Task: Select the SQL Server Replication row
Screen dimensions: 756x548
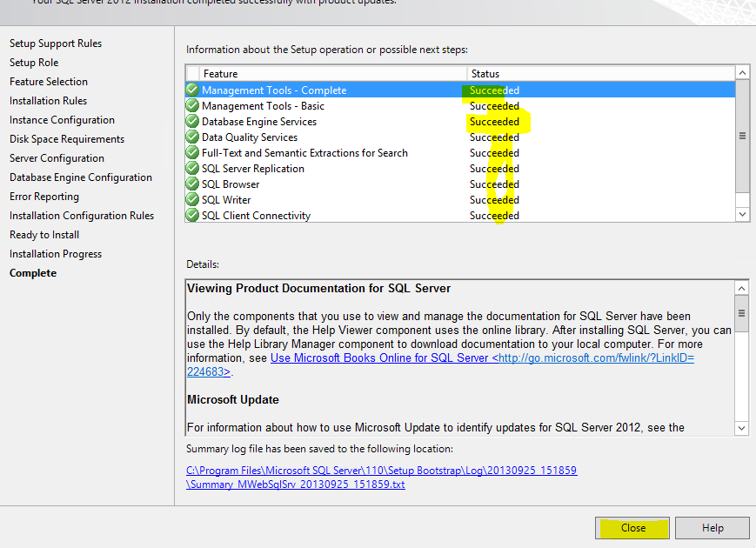Action: click(x=460, y=168)
